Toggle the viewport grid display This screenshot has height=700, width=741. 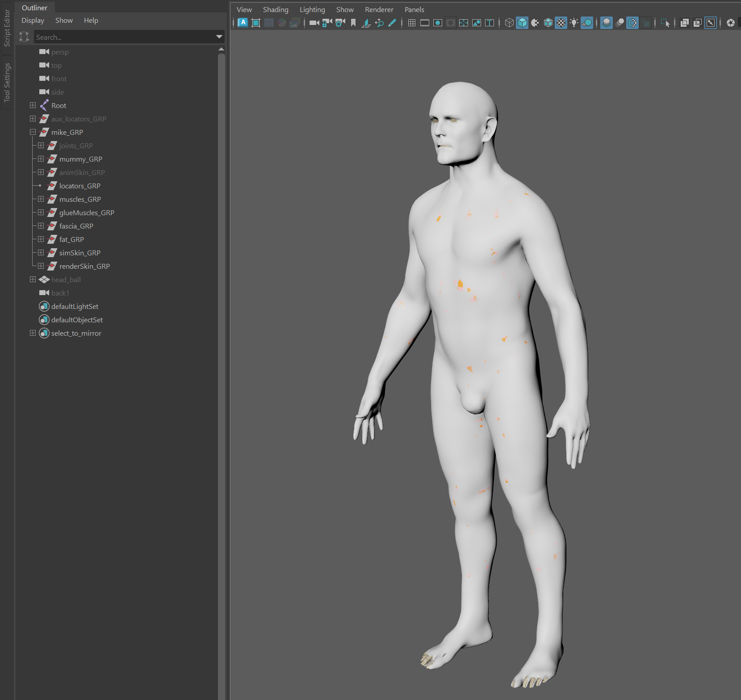tap(411, 23)
